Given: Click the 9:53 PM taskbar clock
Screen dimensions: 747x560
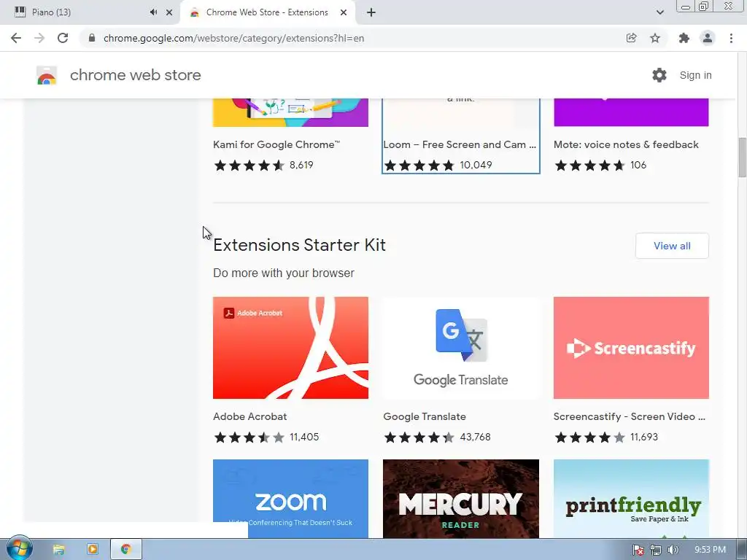Looking at the screenshot, I should pyautogui.click(x=710, y=550).
